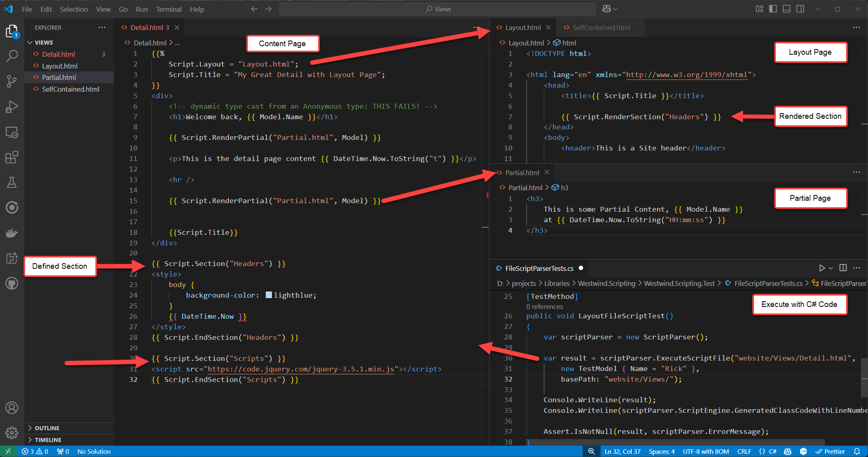The image size is (868, 457).
Task: Expand the TIMELINE section
Action: pyautogui.click(x=47, y=440)
